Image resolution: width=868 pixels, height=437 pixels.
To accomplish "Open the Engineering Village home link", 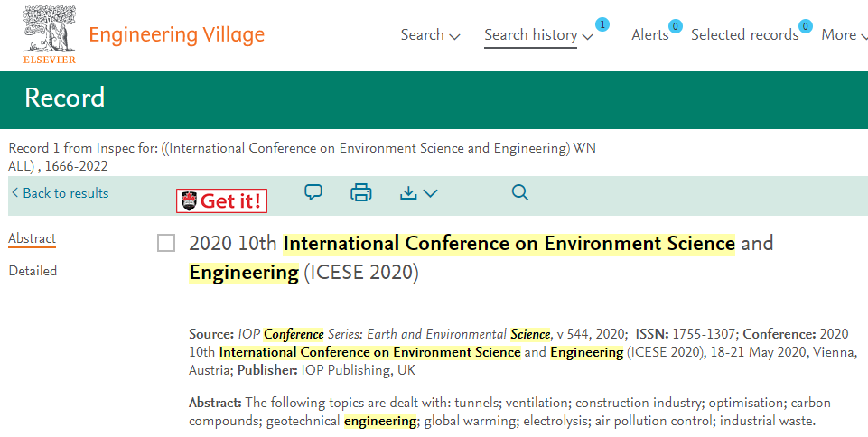I will (177, 34).
